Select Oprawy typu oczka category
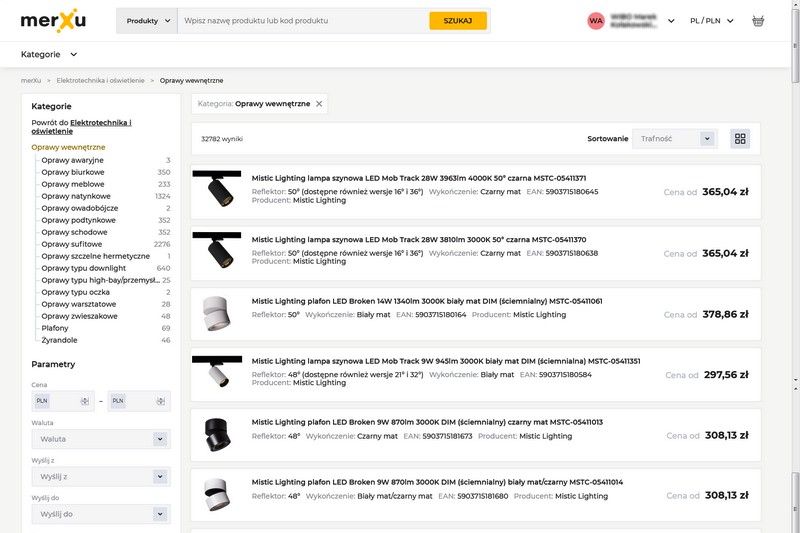This screenshot has width=800, height=533. pos(76,292)
